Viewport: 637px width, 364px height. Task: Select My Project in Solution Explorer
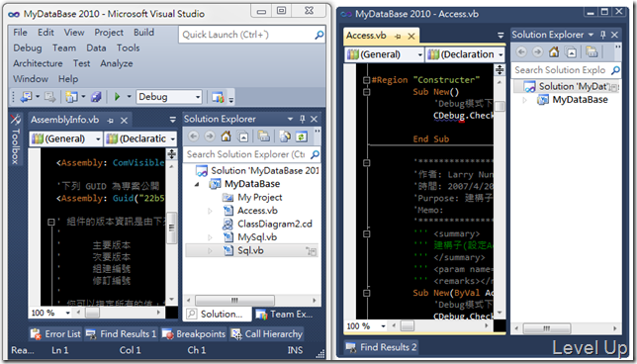[252, 198]
